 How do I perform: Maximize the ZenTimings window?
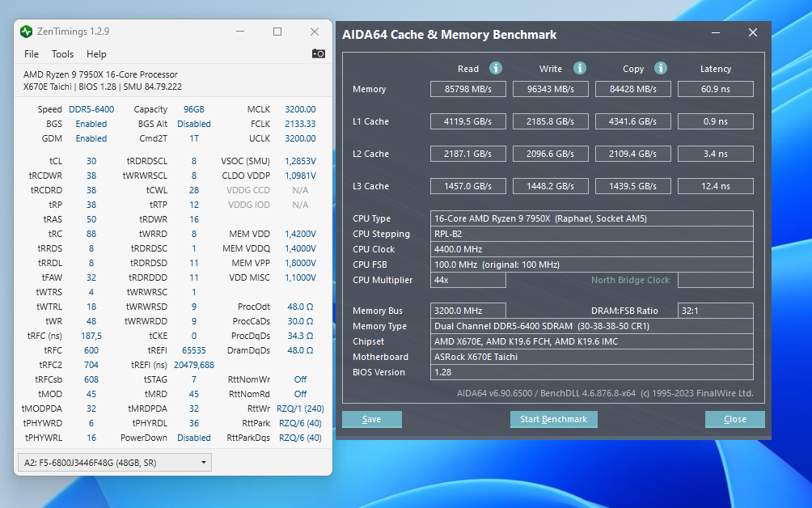[277, 32]
